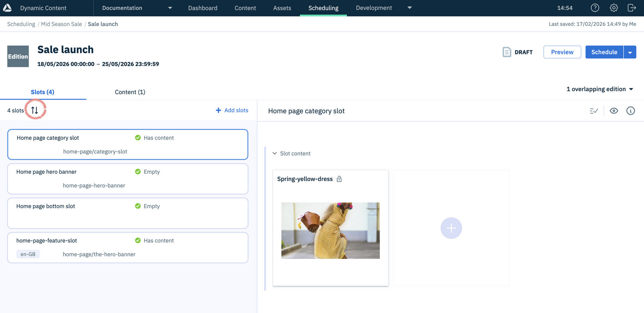Image resolution: width=644 pixels, height=313 pixels.
Task: Open the Assets menu item
Action: [282, 8]
